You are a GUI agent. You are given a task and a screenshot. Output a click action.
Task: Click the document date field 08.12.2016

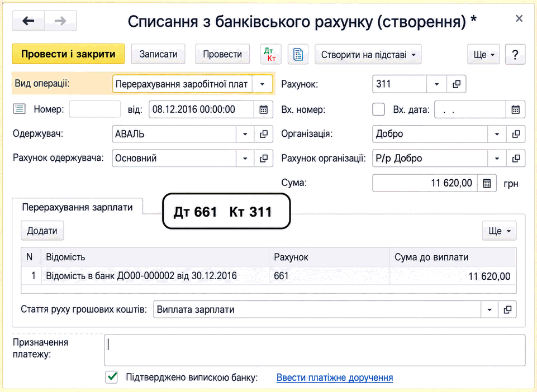coord(201,109)
